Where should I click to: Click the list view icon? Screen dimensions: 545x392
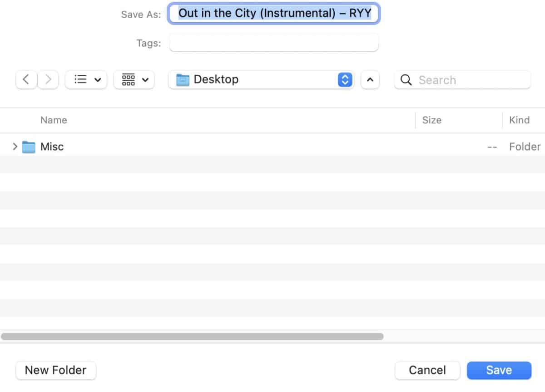(x=80, y=80)
